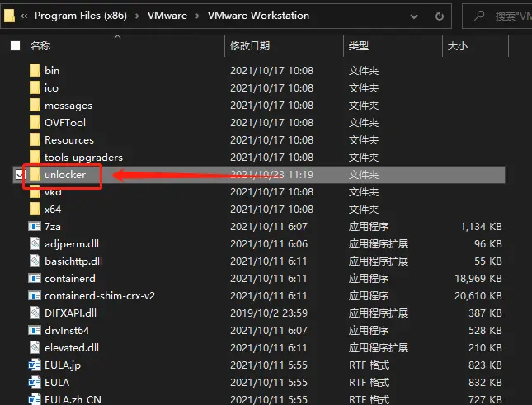Click the search box field
The height and width of the screenshot is (405, 532).
pyautogui.click(x=497, y=16)
